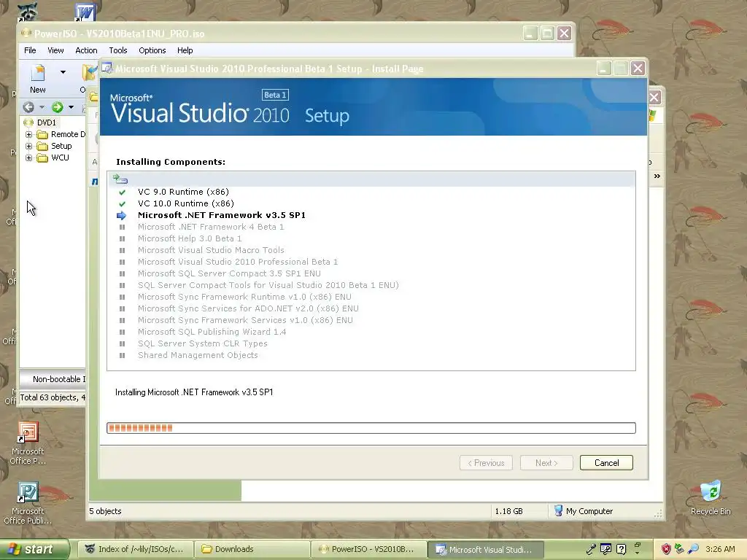Click the Visual Studio setup title bar icon

coord(107,69)
